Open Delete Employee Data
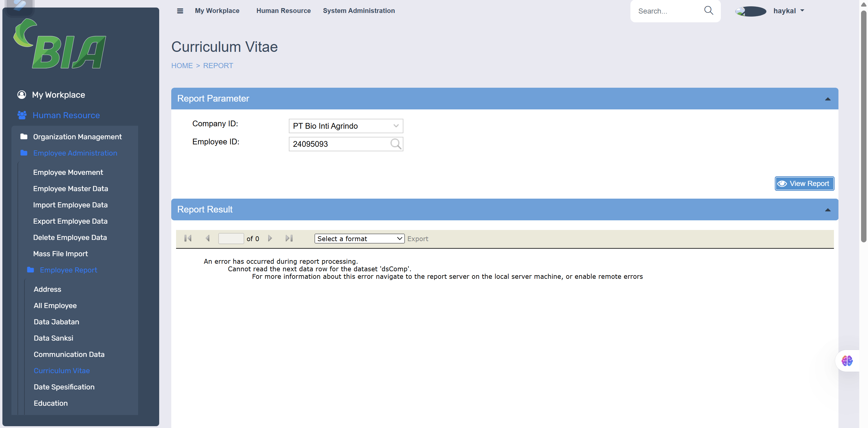Viewport: 868px width, 428px height. coord(70,238)
